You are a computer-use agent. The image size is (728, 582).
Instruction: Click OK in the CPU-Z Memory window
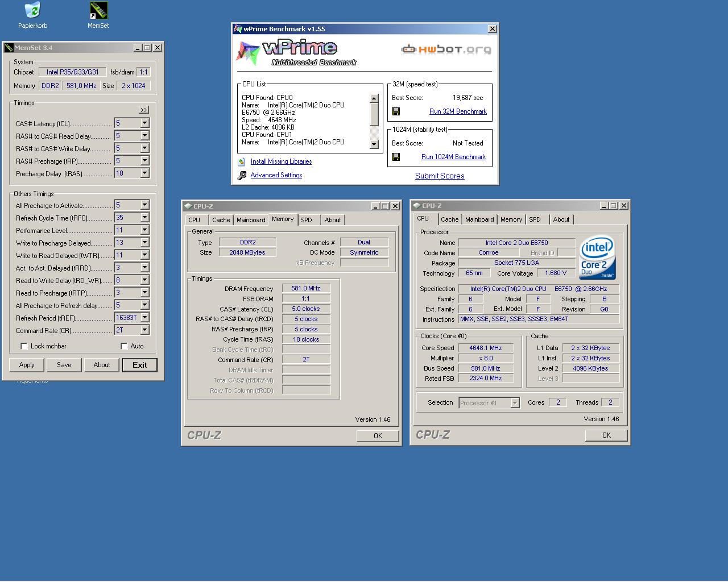point(378,436)
